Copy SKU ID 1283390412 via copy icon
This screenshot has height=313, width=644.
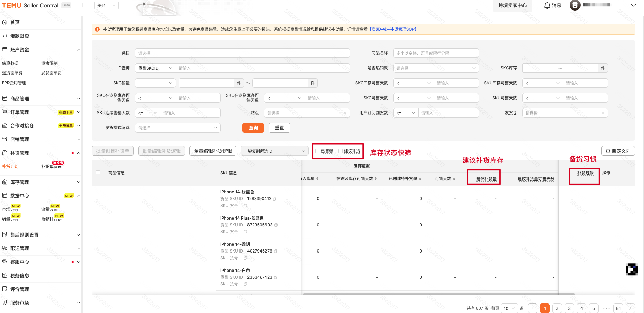[275, 199]
